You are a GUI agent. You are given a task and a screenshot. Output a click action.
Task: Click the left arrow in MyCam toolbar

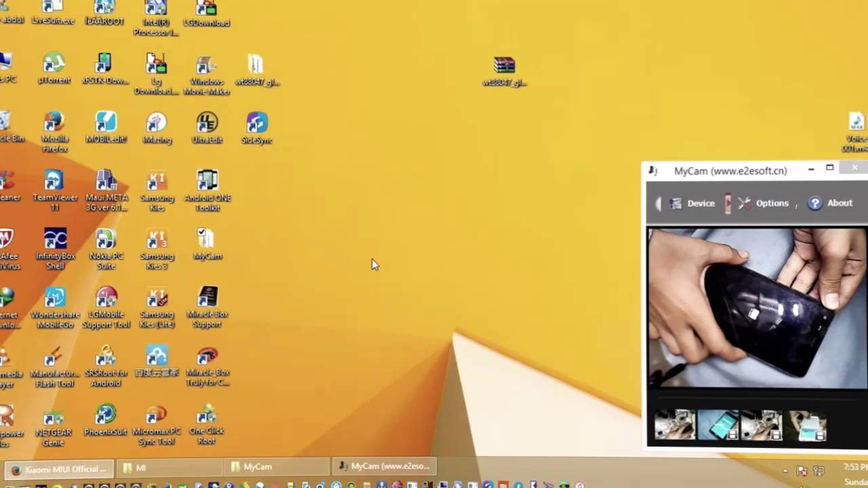click(x=658, y=203)
